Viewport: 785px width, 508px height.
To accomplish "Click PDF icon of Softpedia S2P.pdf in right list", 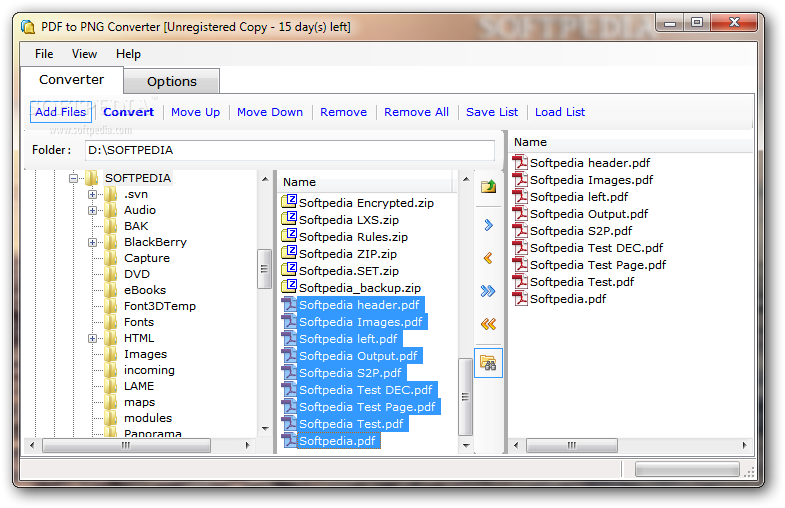I will [x=520, y=231].
